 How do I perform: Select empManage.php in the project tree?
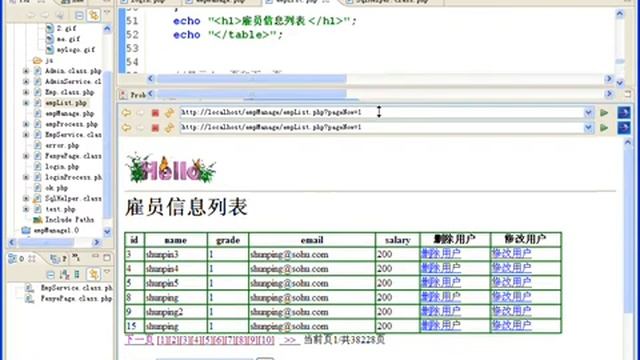[69, 113]
